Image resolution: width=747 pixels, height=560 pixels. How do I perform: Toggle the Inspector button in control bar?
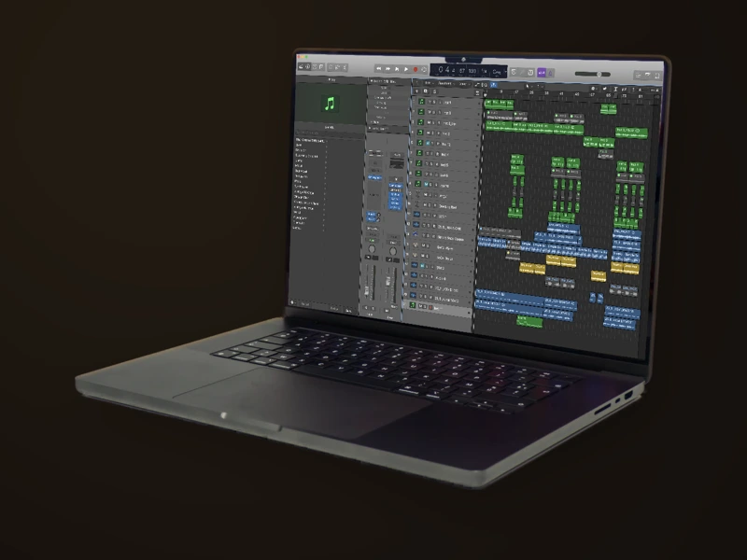308,66
